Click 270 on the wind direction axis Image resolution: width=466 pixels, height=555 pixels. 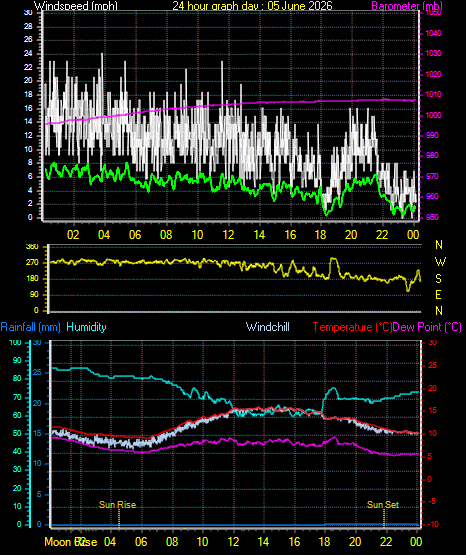click(32, 263)
